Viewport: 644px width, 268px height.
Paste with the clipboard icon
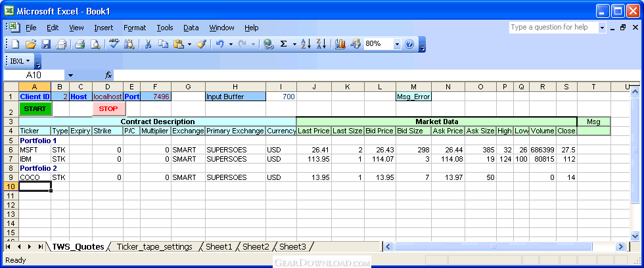pyautogui.click(x=179, y=44)
